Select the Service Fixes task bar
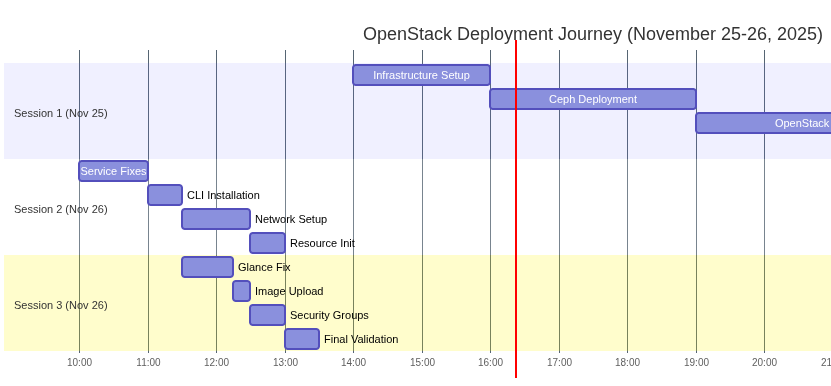Screen dimensions: 831x386 113,171
